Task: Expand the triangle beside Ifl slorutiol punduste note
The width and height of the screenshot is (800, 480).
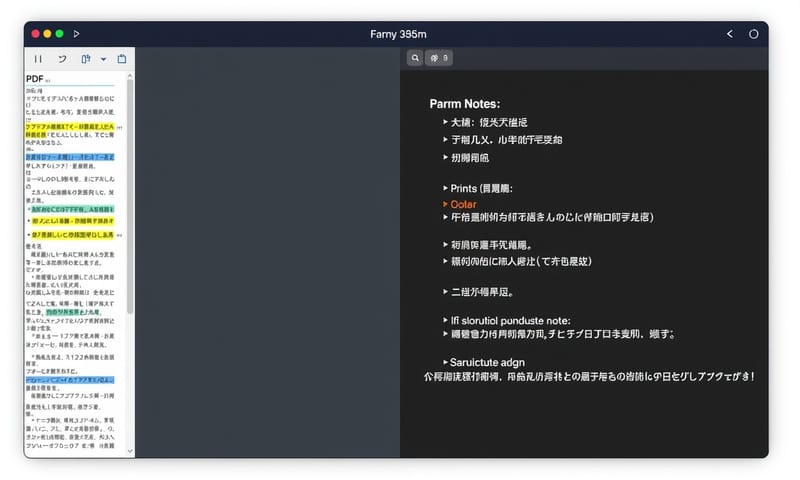Action: (445, 320)
